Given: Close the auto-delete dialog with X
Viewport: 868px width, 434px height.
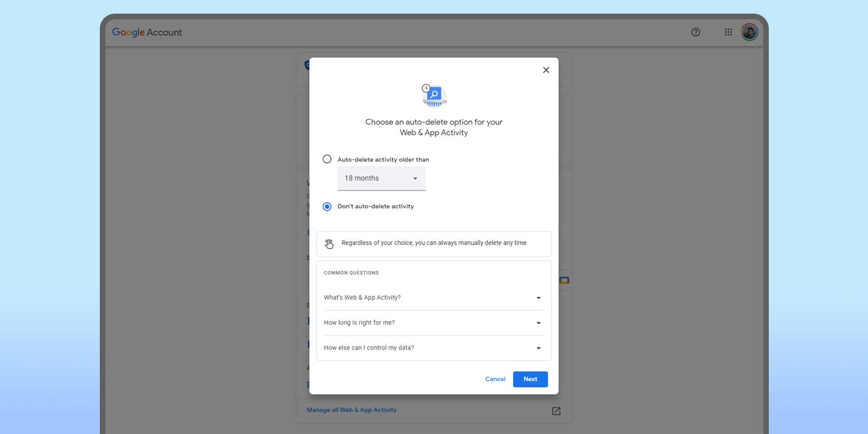Looking at the screenshot, I should [x=546, y=70].
